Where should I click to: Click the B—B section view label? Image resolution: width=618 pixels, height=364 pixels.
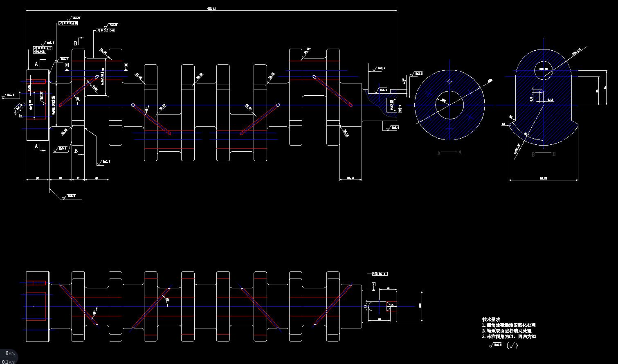[544, 155]
